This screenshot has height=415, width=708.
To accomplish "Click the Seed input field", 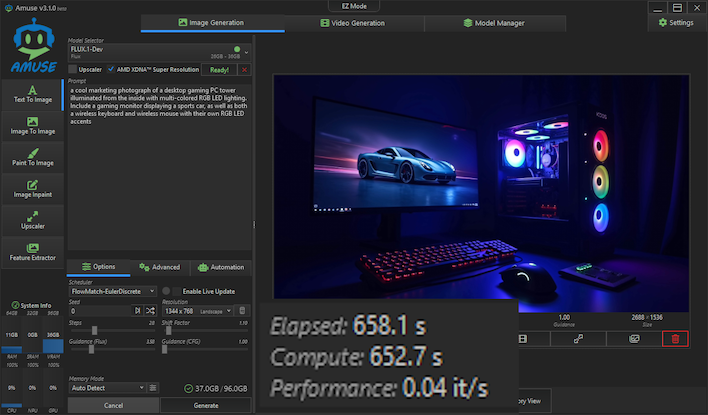I will [100, 311].
